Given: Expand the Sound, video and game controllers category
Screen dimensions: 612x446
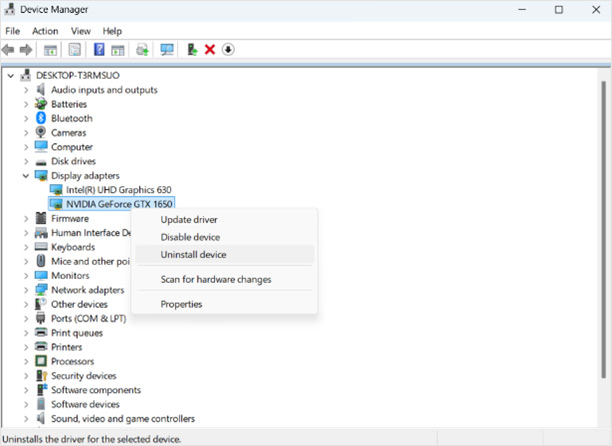Looking at the screenshot, I should (26, 419).
